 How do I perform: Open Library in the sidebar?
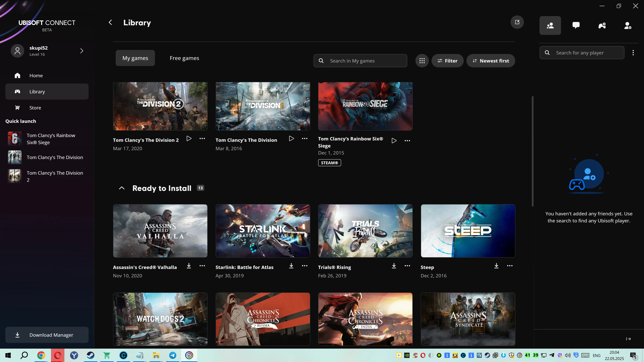click(x=47, y=92)
